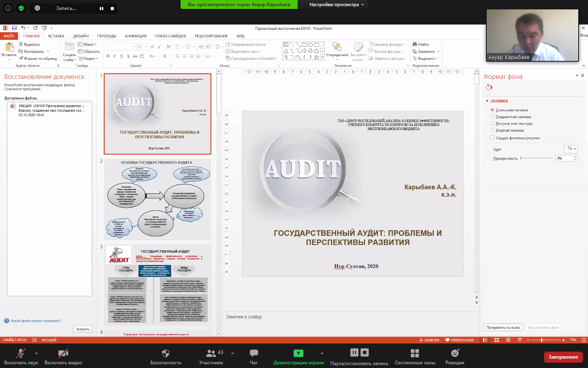Click the fill bucket icon in Формат фона
The width and height of the screenshot is (588, 368).
489,87
